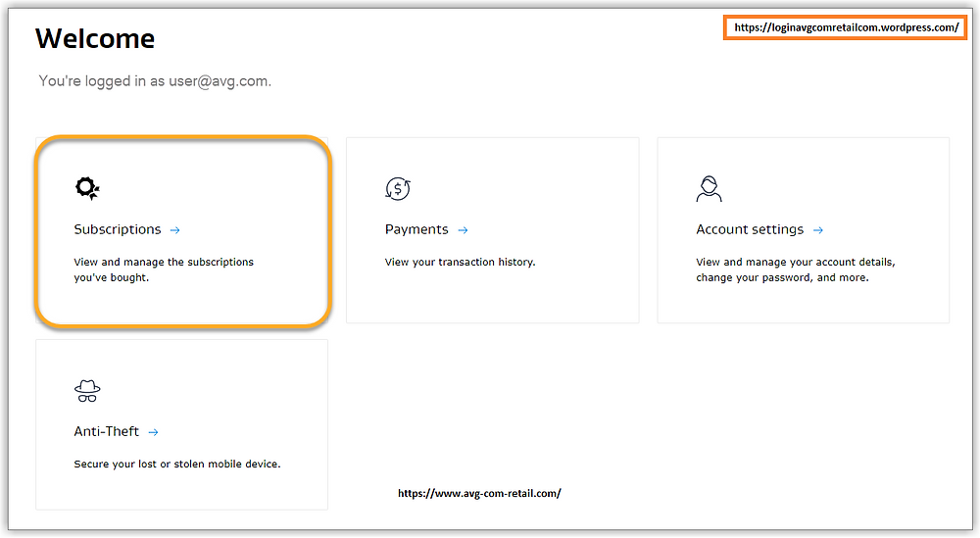The height and width of the screenshot is (538, 980).
Task: Click the Subscriptions gear icon
Action: [x=87, y=189]
